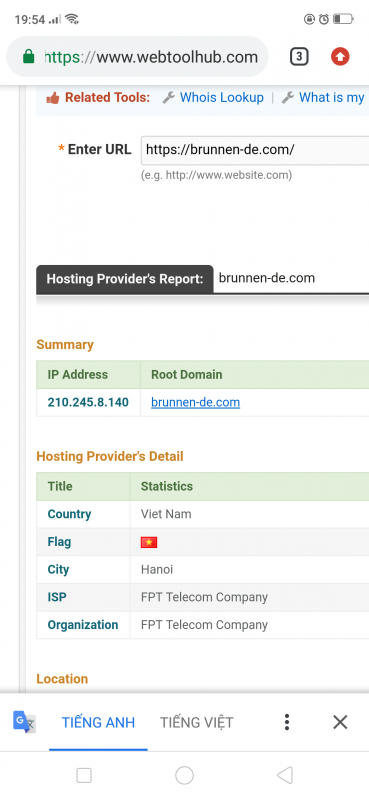
Task: Open translate bar three-dot options menu
Action: [287, 722]
